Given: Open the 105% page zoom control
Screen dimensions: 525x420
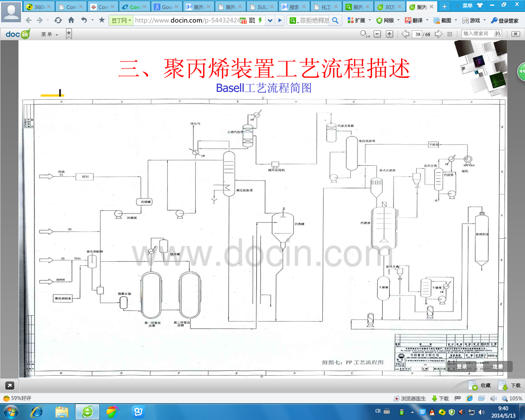Looking at the screenshot, I should point(512,398).
